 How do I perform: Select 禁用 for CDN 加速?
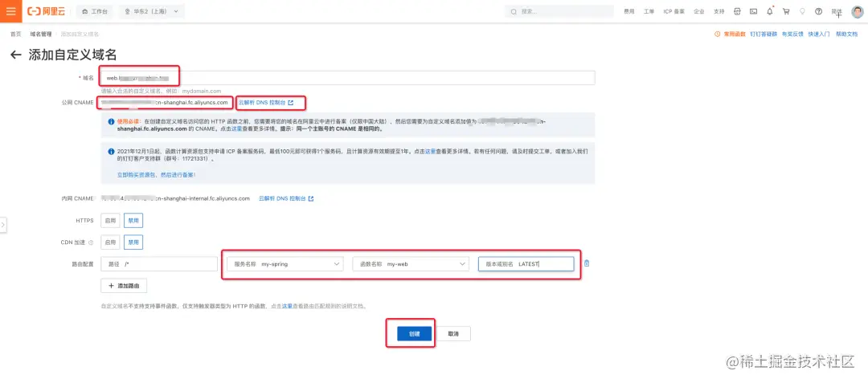133,242
